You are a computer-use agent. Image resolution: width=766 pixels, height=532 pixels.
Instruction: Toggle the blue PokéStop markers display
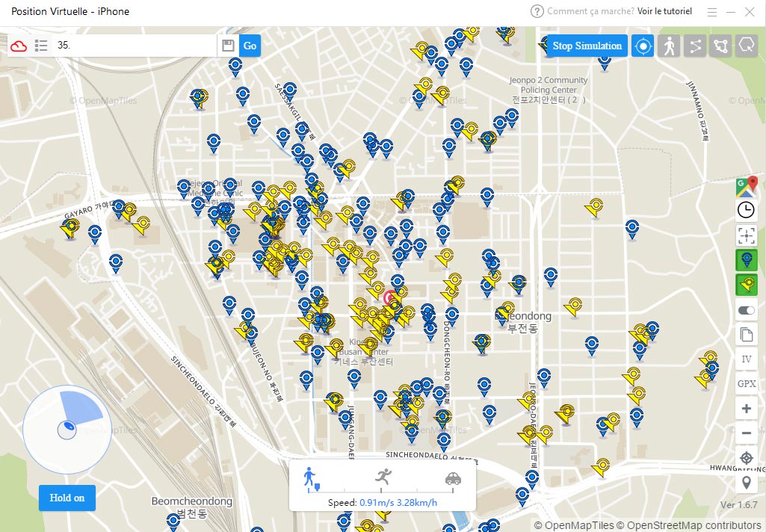[747, 260]
